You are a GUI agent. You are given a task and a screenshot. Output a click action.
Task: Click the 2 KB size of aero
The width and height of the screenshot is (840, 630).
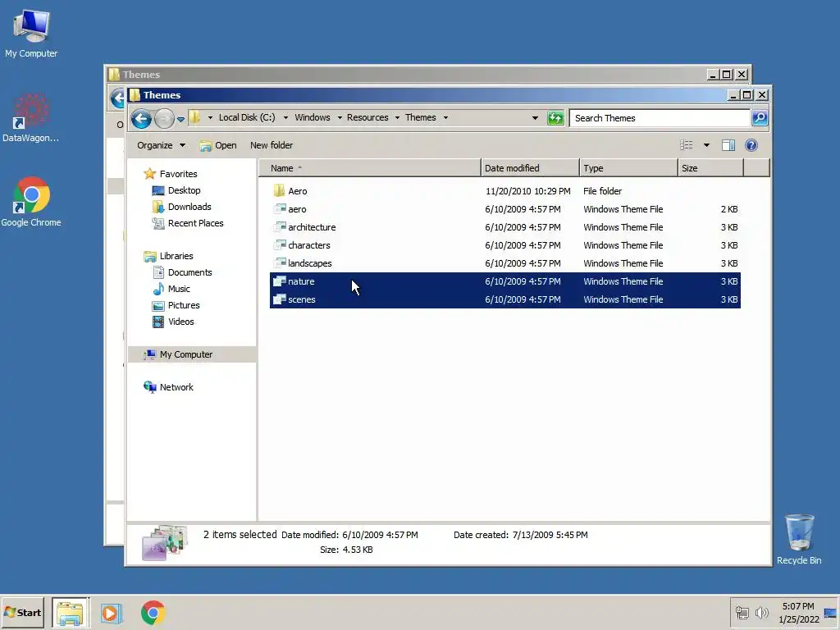729,209
